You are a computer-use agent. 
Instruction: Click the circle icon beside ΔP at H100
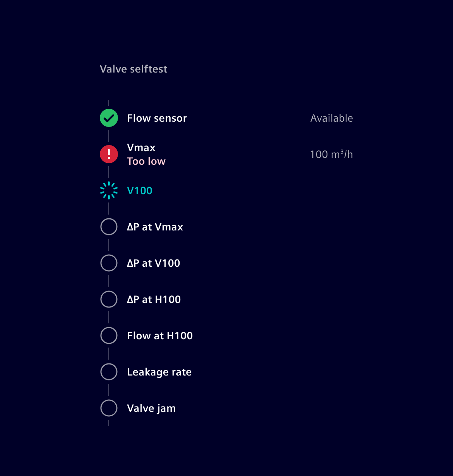109,299
